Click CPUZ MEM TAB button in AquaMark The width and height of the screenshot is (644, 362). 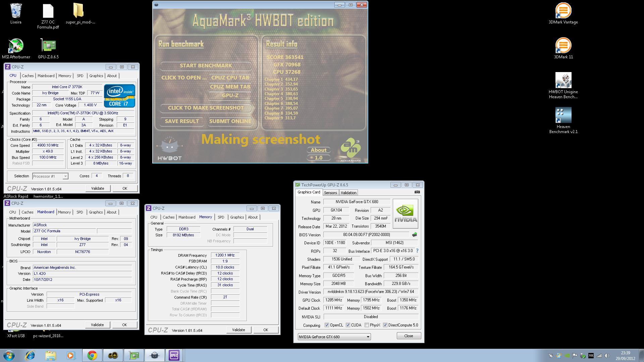coord(230,87)
